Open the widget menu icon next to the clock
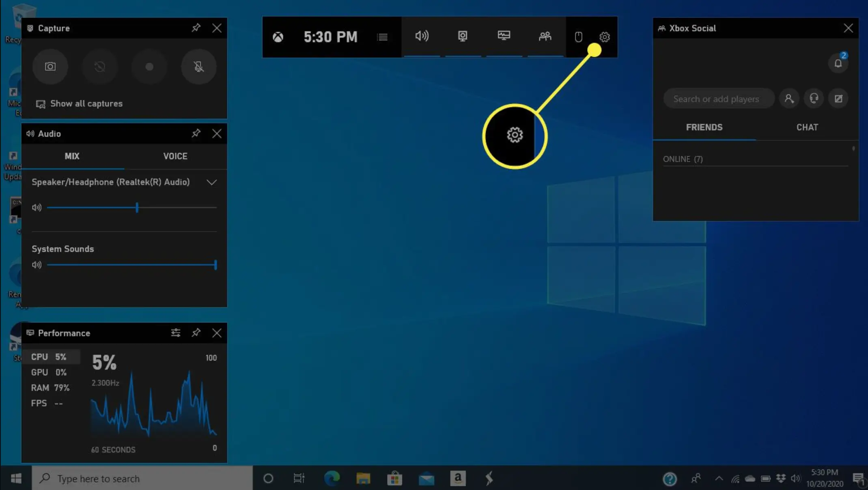Image resolution: width=868 pixels, height=490 pixels. point(382,37)
